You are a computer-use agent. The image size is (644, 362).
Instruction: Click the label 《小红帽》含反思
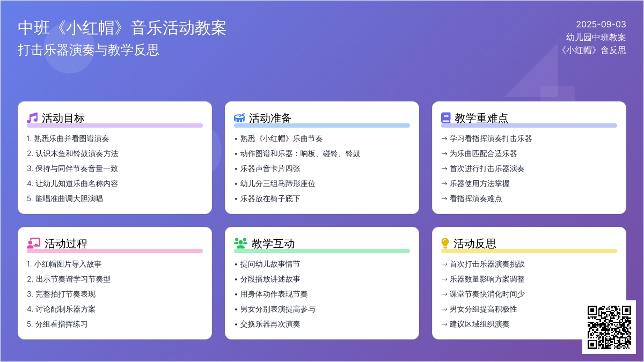pyautogui.click(x=592, y=50)
